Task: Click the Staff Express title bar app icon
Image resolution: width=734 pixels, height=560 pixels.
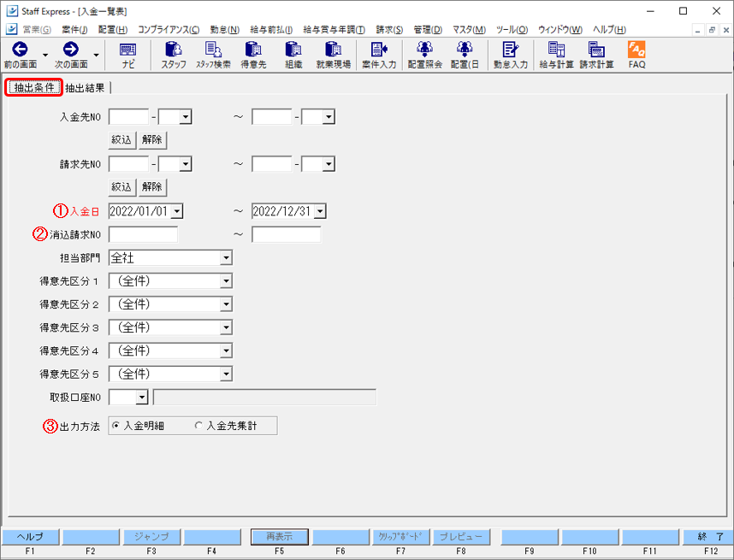Action: (12, 11)
